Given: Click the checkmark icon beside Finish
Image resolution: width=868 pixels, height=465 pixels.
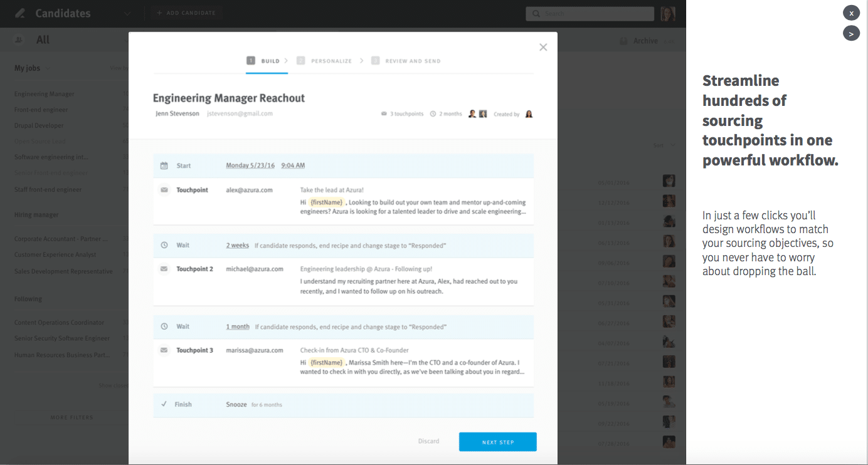Looking at the screenshot, I should [164, 404].
